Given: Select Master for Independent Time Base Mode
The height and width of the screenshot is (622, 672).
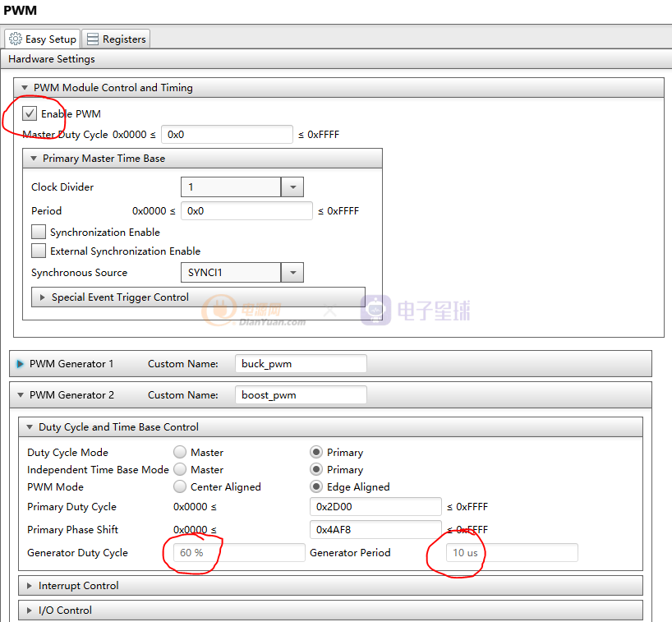Looking at the screenshot, I should (180, 470).
